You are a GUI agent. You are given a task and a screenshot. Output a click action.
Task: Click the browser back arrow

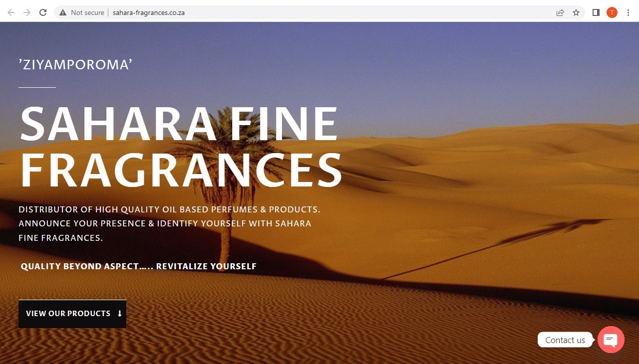coord(11,12)
